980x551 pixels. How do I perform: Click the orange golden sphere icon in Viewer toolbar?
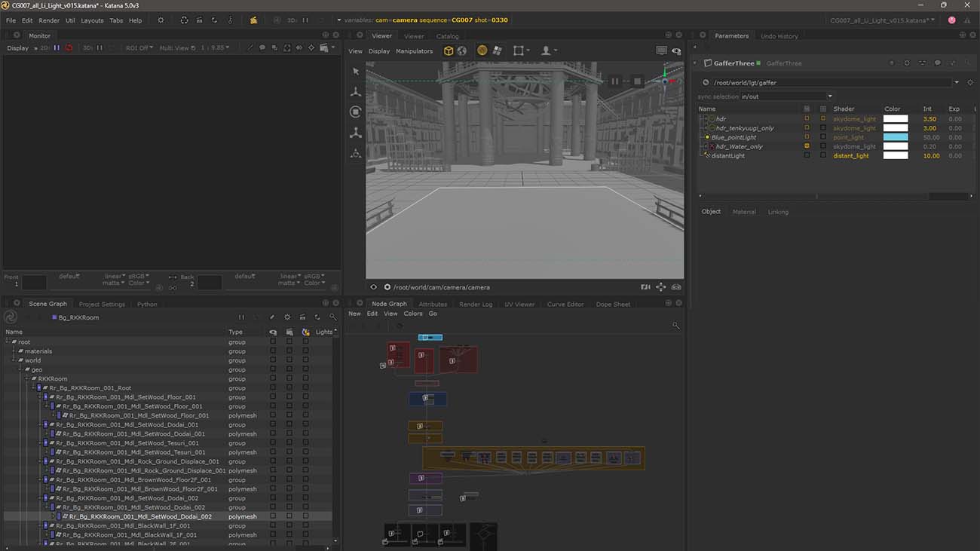482,51
